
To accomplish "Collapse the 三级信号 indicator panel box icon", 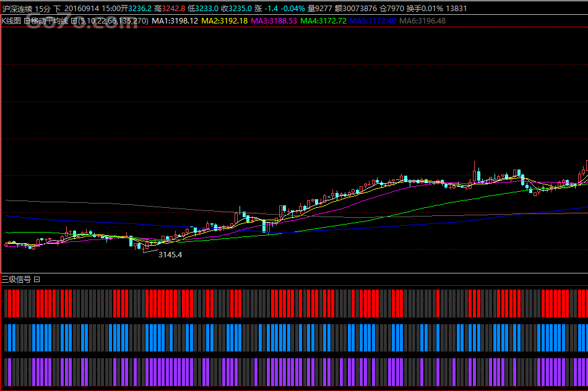I will click(x=37, y=279).
